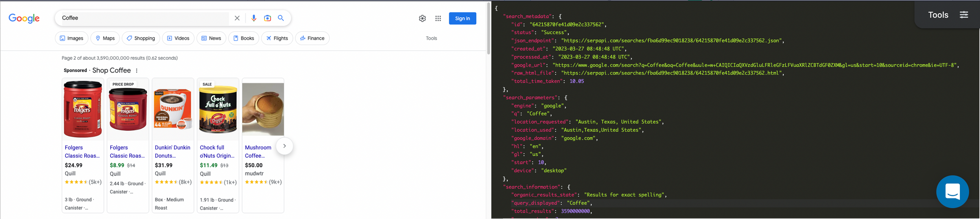Open Google settings gear
This screenshot has height=219, width=980.
(422, 19)
